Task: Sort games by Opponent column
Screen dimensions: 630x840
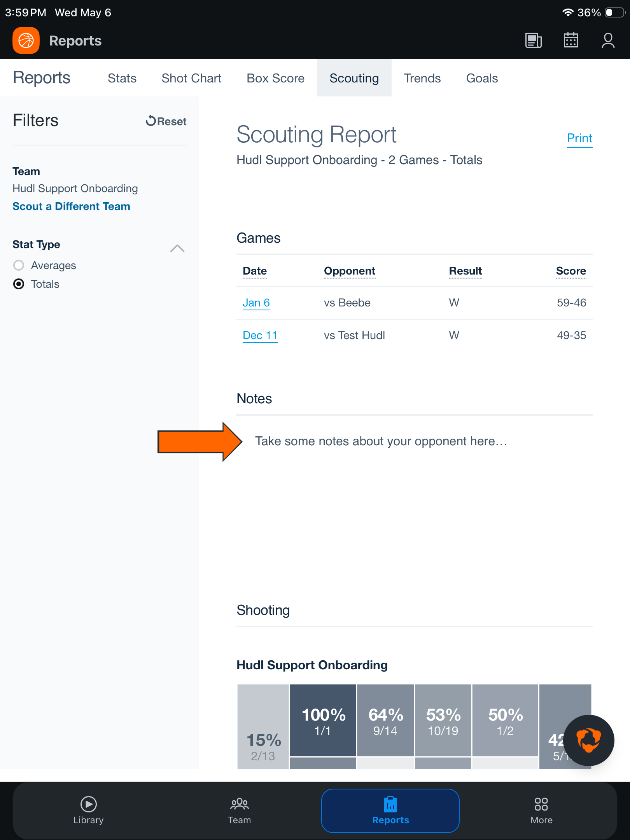Action: (x=350, y=271)
